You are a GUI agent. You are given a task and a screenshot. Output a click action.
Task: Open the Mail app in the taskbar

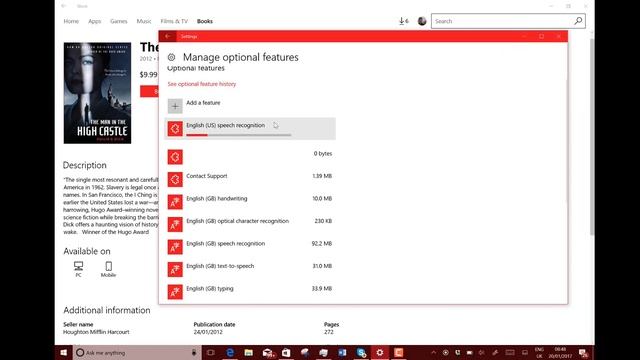click(x=268, y=353)
